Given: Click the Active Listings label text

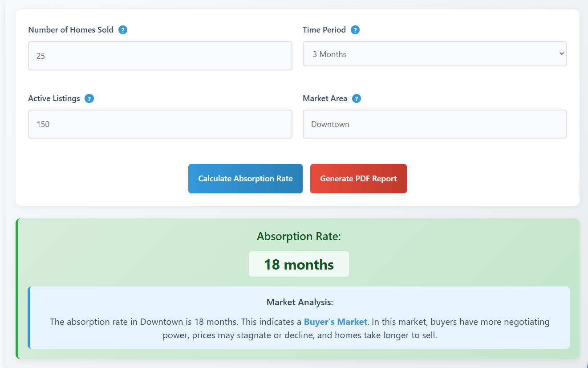Looking at the screenshot, I should (x=54, y=98).
